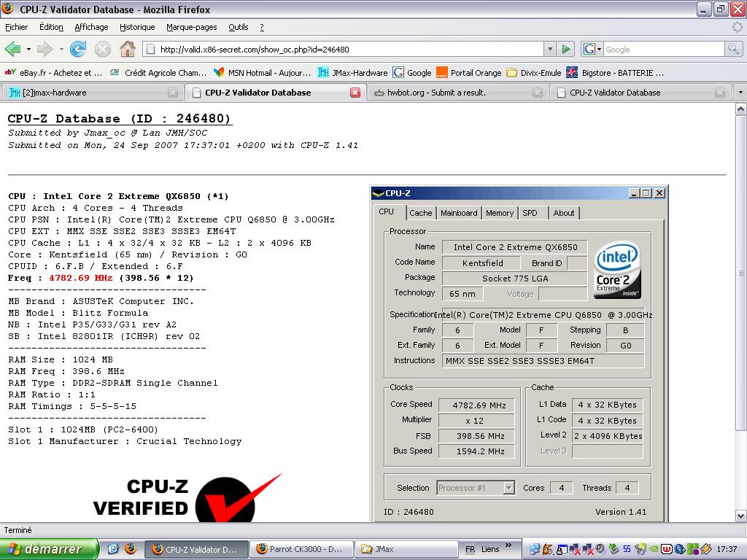
Task: Click the page vertical scrollbar up arrow
Action: (741, 109)
